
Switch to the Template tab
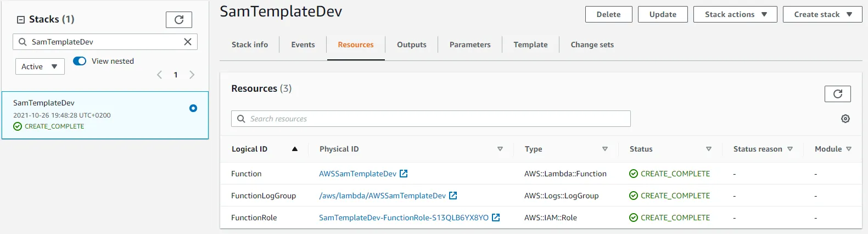(x=530, y=44)
